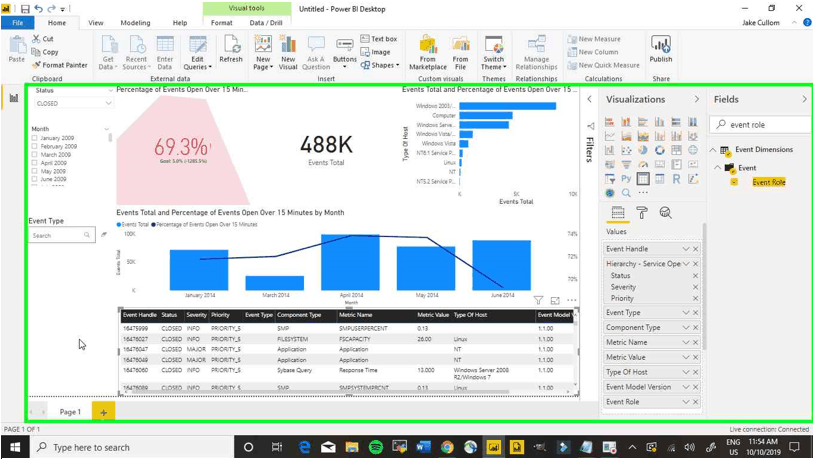Add a new page with plus tab

click(x=103, y=412)
